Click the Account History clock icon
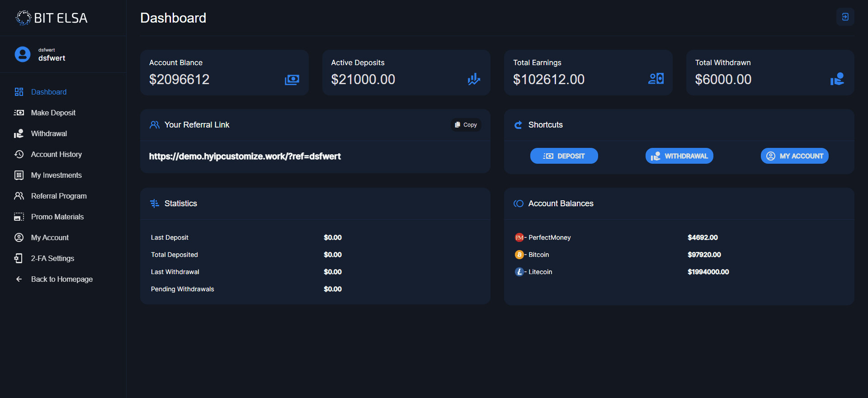This screenshot has width=868, height=398. (x=19, y=154)
